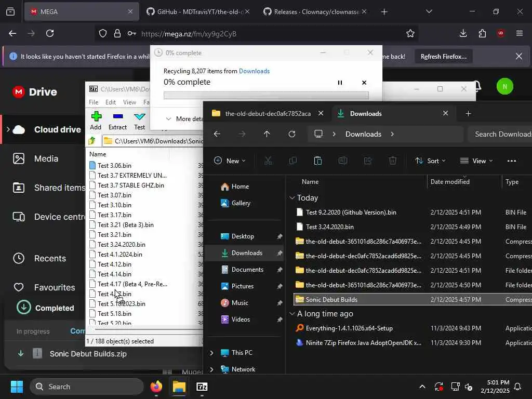Image resolution: width=532 pixels, height=399 pixels.
Task: Click the 7-Zip Extract button
Action: click(x=117, y=121)
